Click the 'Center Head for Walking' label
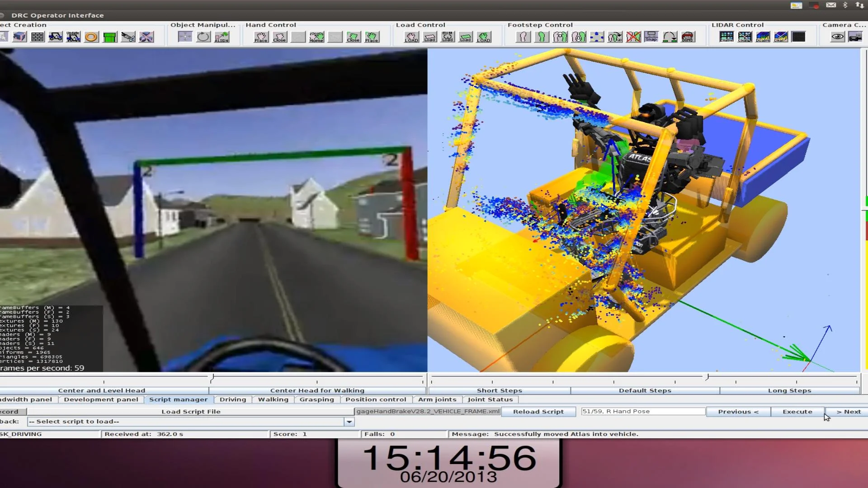 317,390
